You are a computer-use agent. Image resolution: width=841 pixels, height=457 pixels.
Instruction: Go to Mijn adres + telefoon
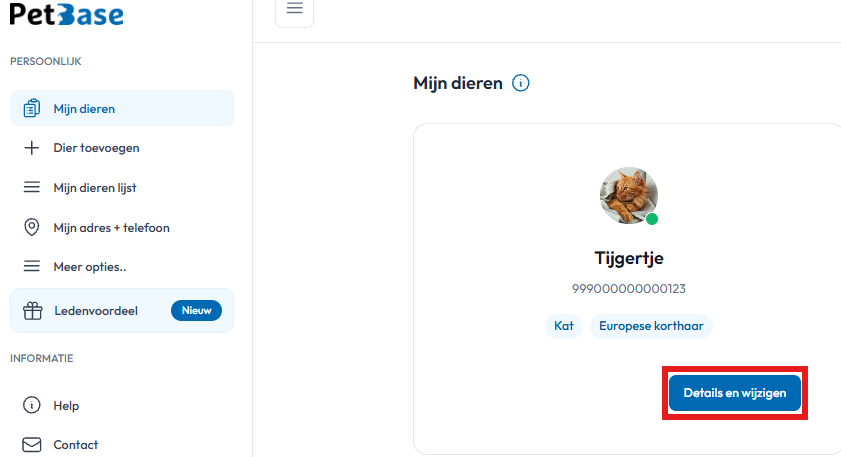122,227
